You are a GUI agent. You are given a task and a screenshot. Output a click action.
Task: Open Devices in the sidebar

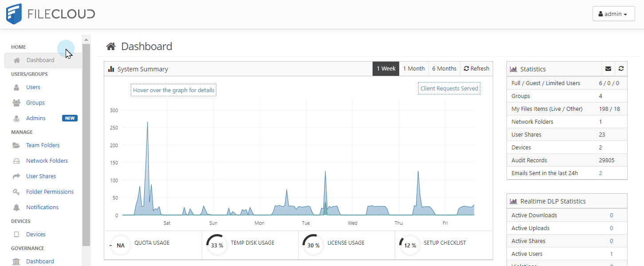[x=35, y=235]
